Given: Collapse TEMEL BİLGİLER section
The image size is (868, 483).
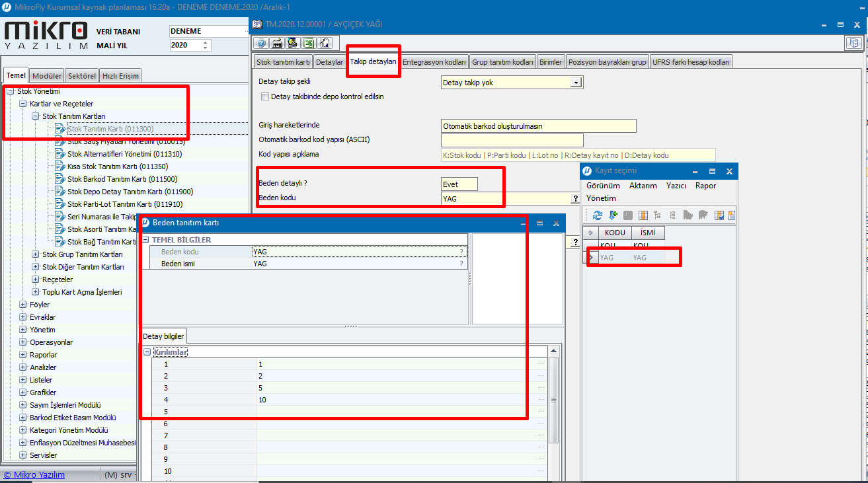Looking at the screenshot, I should pyautogui.click(x=146, y=240).
